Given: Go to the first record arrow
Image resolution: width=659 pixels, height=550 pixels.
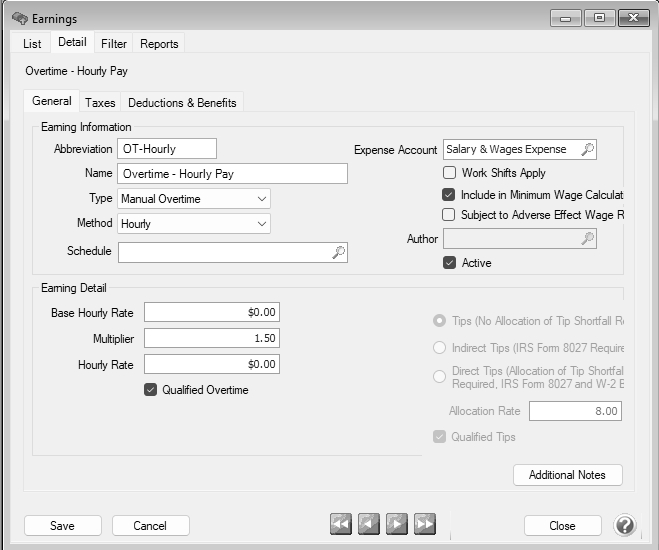Looking at the screenshot, I should [341, 524].
